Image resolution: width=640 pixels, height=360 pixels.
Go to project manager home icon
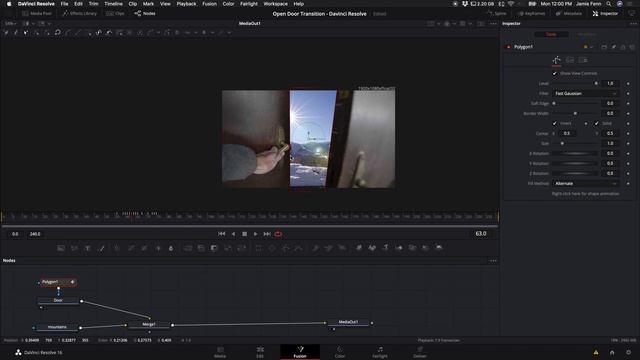[612, 352]
